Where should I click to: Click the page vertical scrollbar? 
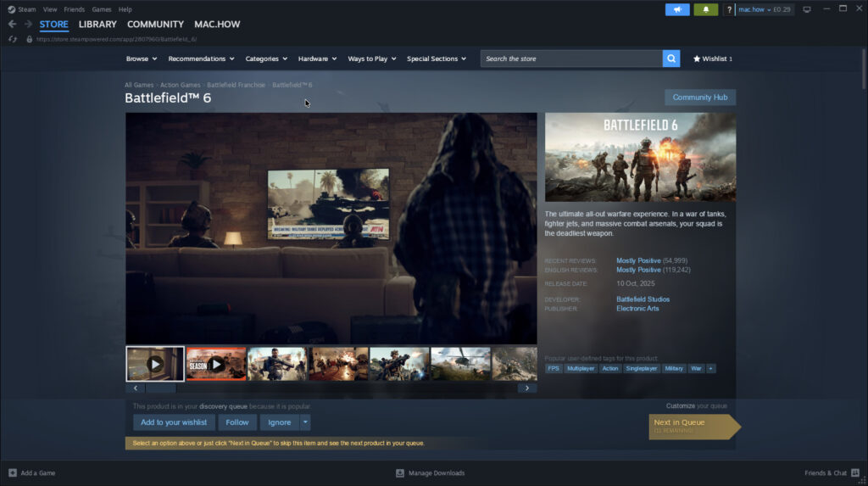[863, 70]
